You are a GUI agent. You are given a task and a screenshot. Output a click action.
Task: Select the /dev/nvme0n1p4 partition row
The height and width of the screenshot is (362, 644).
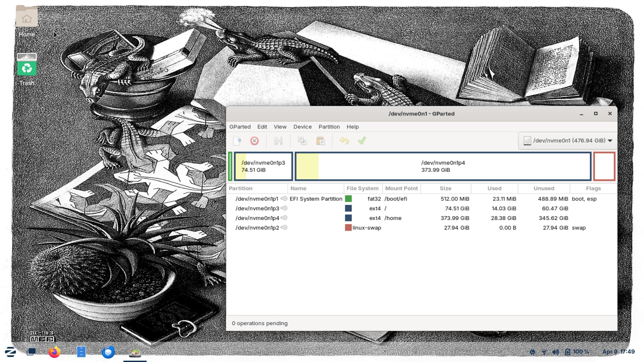pyautogui.click(x=422, y=218)
